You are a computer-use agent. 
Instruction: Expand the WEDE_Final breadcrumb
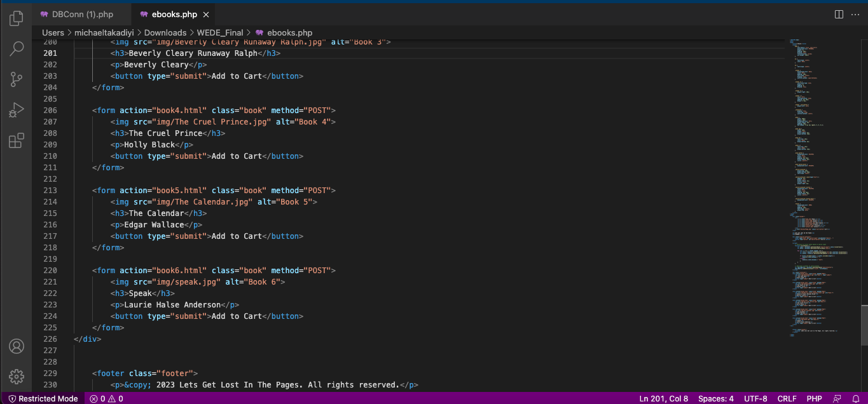click(x=220, y=32)
